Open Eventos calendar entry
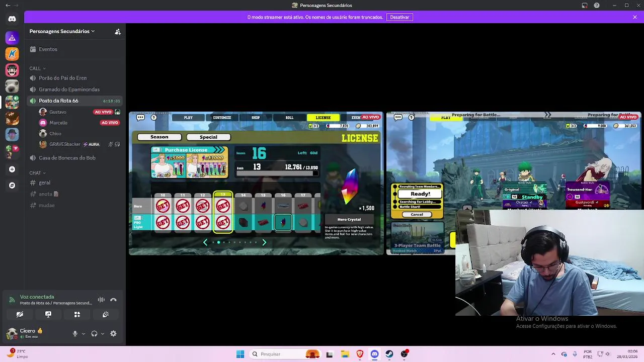 tap(75, 49)
